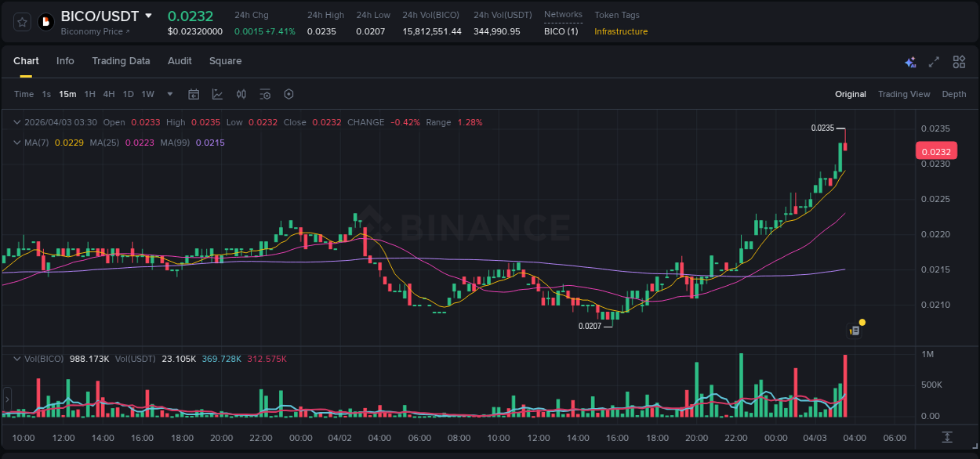Viewport: 980px width, 459px height.
Task: Open the indicator settings icon
Action: 265,94
